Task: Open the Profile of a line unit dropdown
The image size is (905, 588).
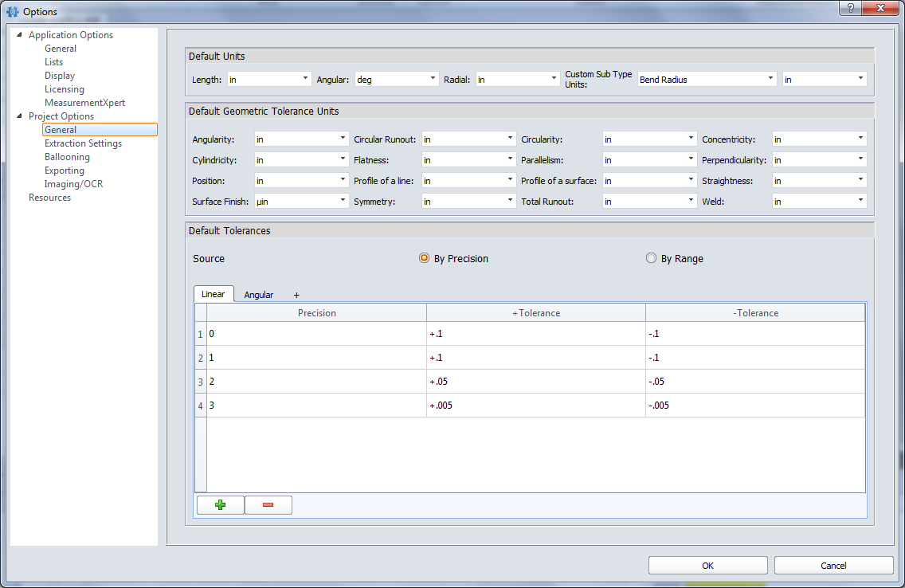Action: coord(468,181)
